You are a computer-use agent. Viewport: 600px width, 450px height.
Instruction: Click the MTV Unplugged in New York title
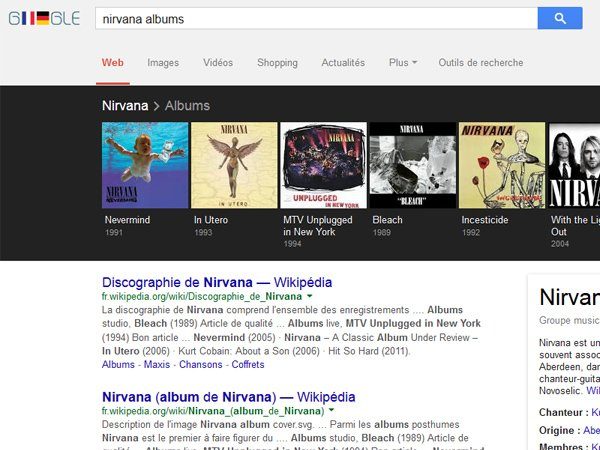pyautogui.click(x=318, y=226)
